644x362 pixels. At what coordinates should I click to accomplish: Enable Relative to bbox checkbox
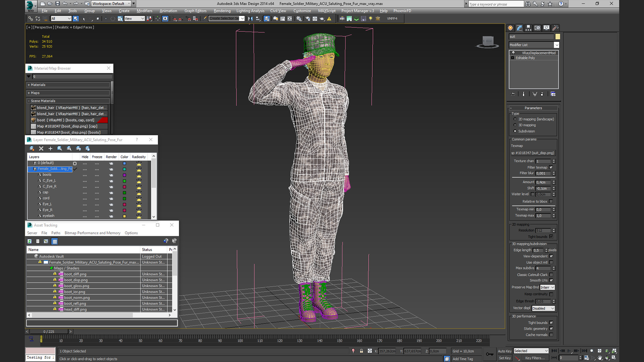pos(551,201)
